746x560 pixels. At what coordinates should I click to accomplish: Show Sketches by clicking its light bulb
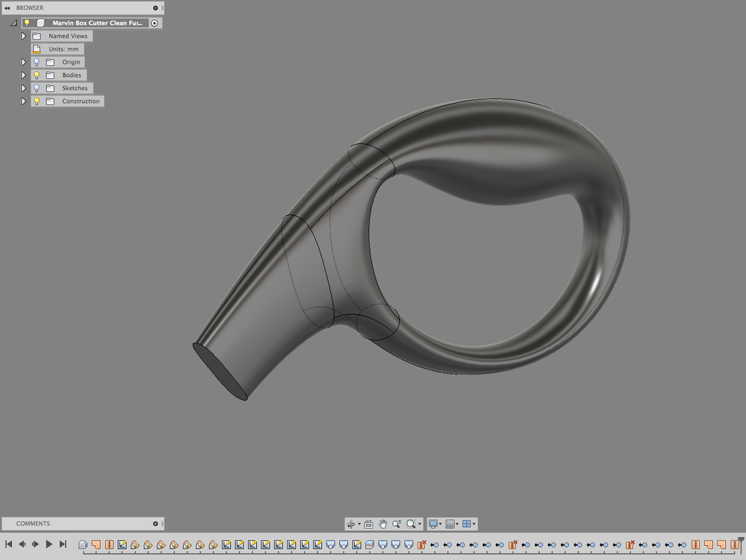(37, 88)
